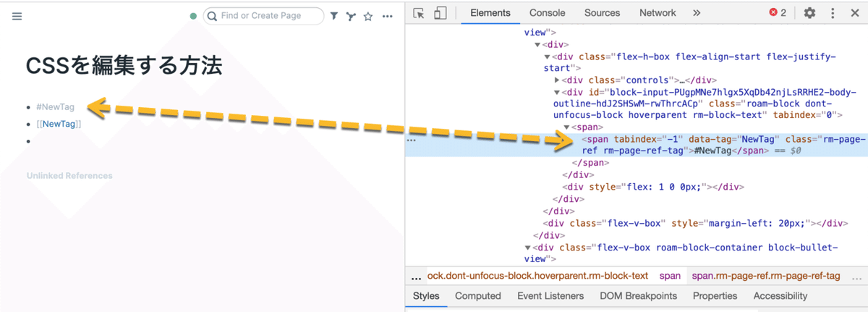868x312 pixels.
Task: Show more DevTools tabs chevron
Action: [697, 13]
